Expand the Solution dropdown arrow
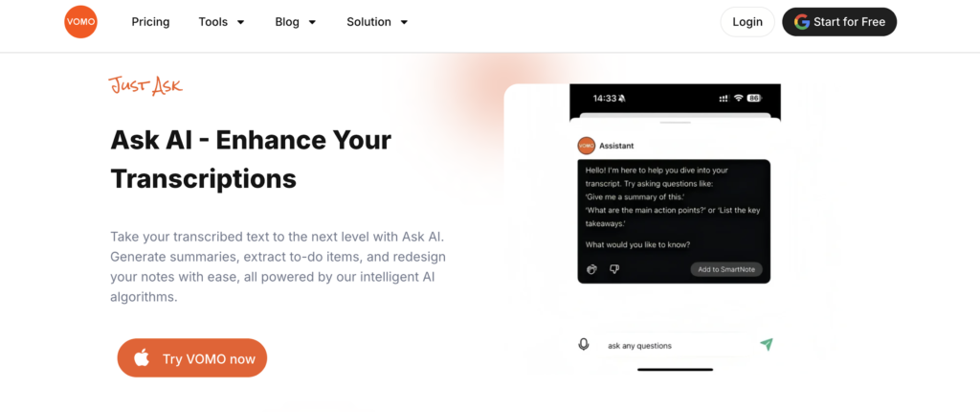980x412 pixels. click(x=404, y=23)
